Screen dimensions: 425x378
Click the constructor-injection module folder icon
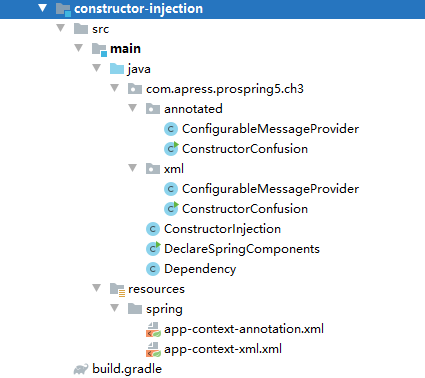pyautogui.click(x=63, y=9)
